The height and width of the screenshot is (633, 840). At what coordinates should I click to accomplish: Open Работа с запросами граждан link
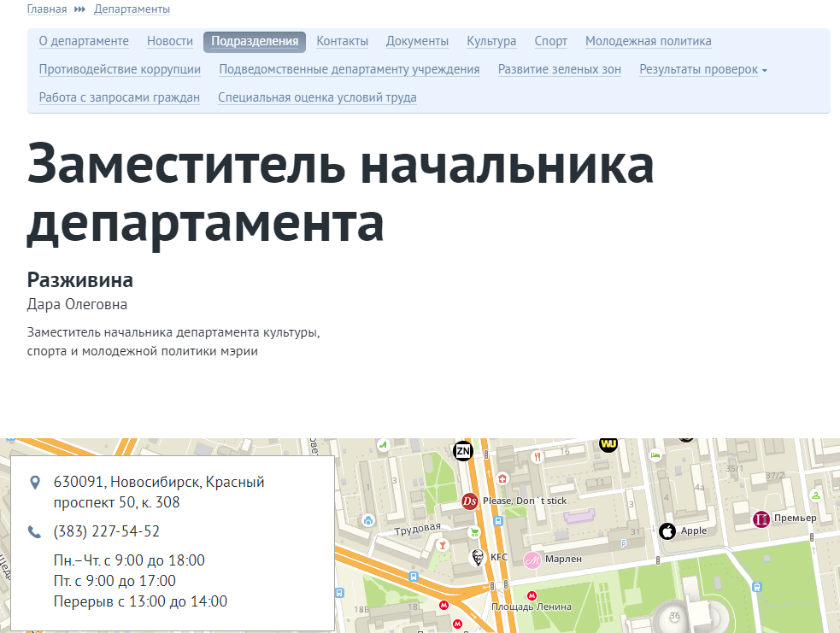click(x=120, y=97)
